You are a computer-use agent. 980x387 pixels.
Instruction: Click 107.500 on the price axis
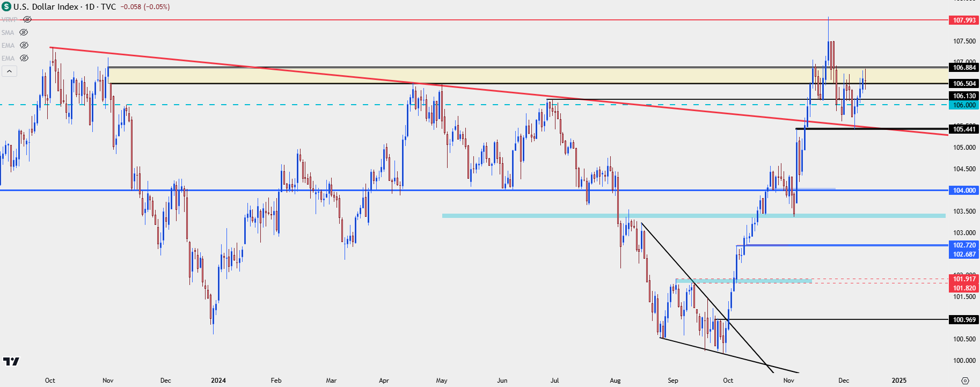[964, 41]
